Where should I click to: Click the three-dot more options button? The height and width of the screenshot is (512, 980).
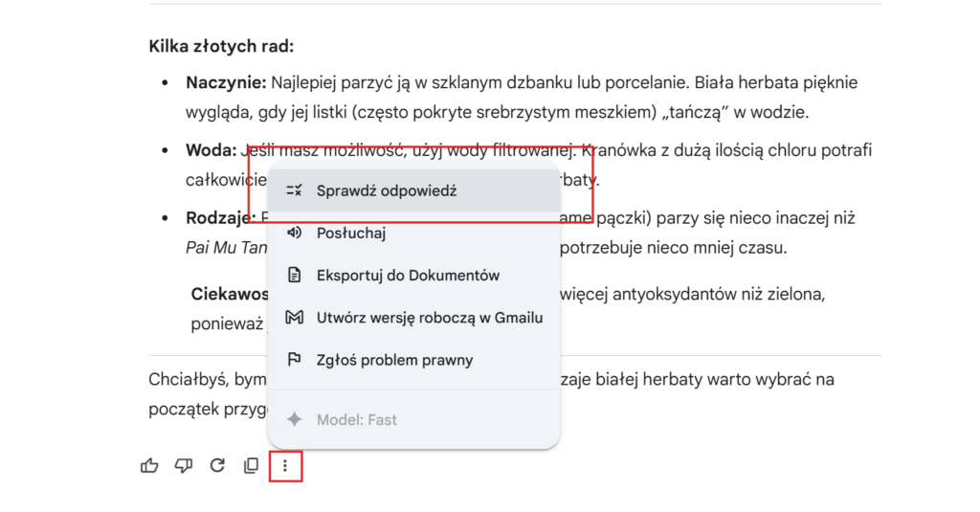click(285, 467)
